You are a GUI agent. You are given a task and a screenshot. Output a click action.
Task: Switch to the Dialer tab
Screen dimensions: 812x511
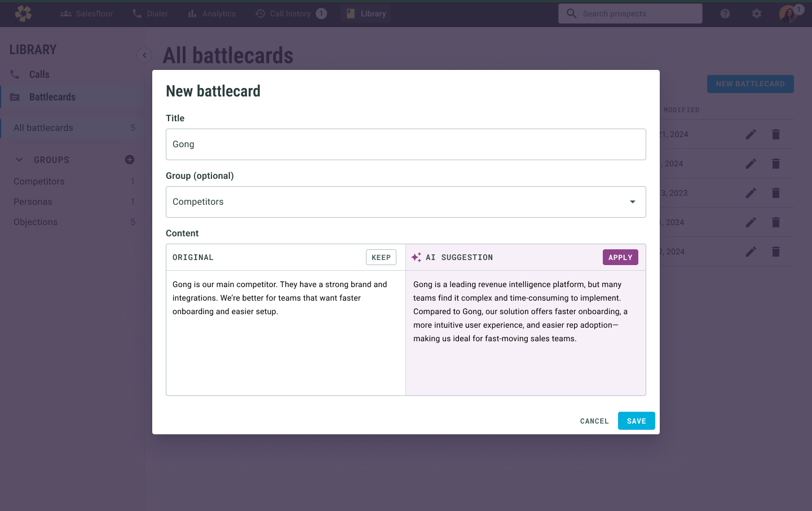150,14
